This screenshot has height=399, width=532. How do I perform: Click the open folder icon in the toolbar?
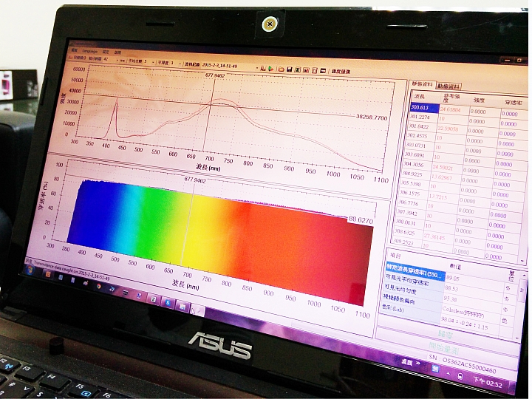[x=282, y=69]
